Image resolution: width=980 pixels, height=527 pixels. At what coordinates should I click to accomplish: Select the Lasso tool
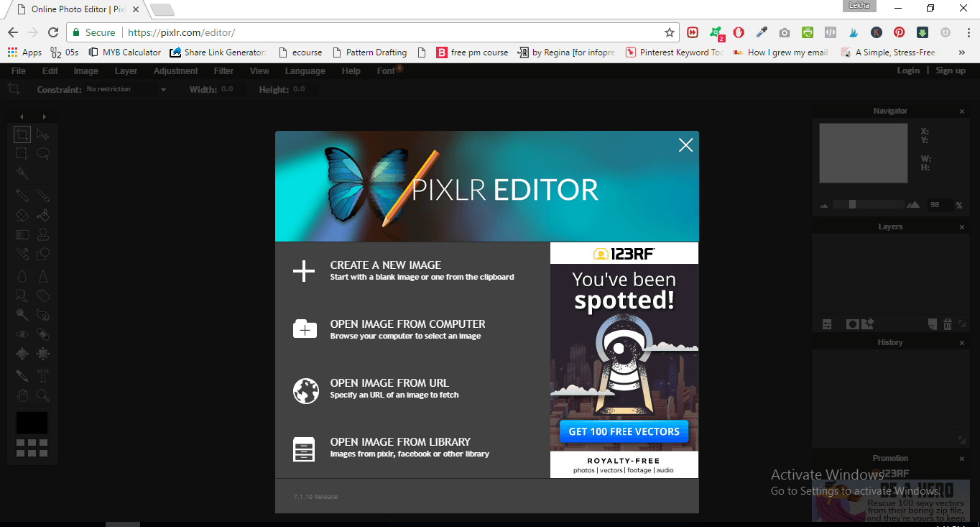click(x=43, y=153)
